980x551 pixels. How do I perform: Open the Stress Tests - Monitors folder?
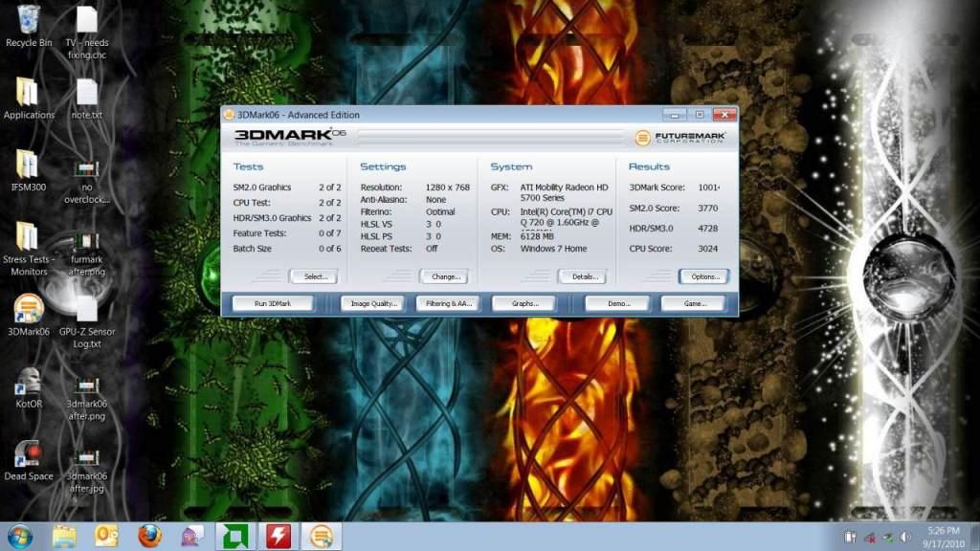click(29, 249)
